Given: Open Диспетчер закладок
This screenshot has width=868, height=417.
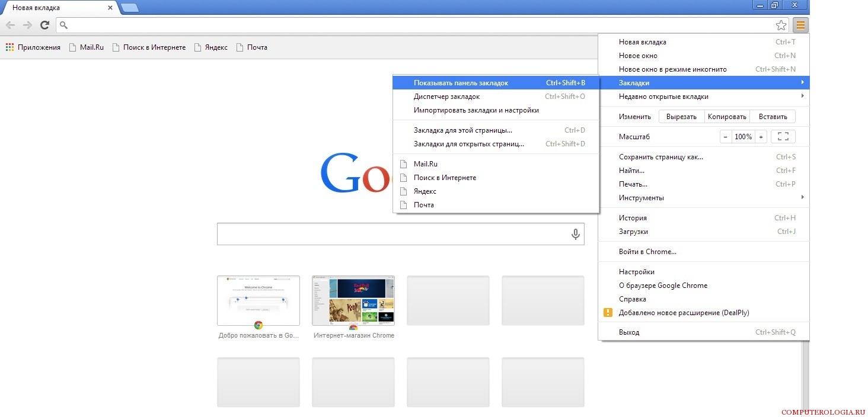Looking at the screenshot, I should click(x=496, y=97).
